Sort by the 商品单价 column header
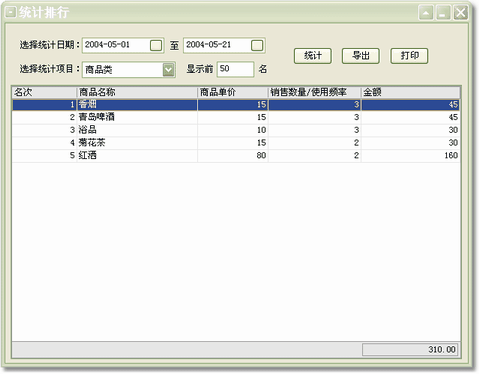The height and width of the screenshot is (374, 479). [233, 92]
